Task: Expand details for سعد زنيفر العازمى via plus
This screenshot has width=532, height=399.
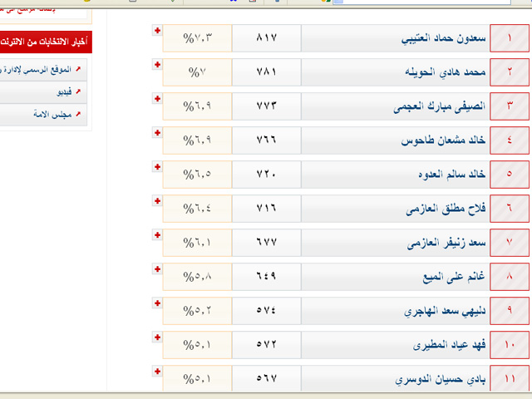Action: (x=157, y=235)
